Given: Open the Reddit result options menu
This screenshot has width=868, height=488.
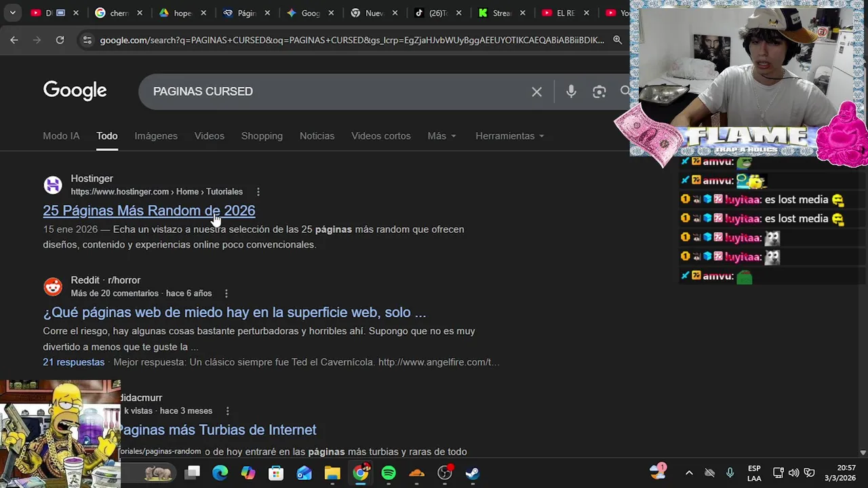Looking at the screenshot, I should tap(226, 293).
